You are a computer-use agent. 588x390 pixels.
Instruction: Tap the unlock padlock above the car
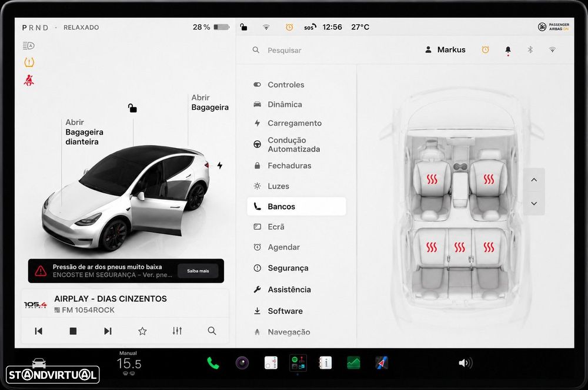[x=132, y=108]
